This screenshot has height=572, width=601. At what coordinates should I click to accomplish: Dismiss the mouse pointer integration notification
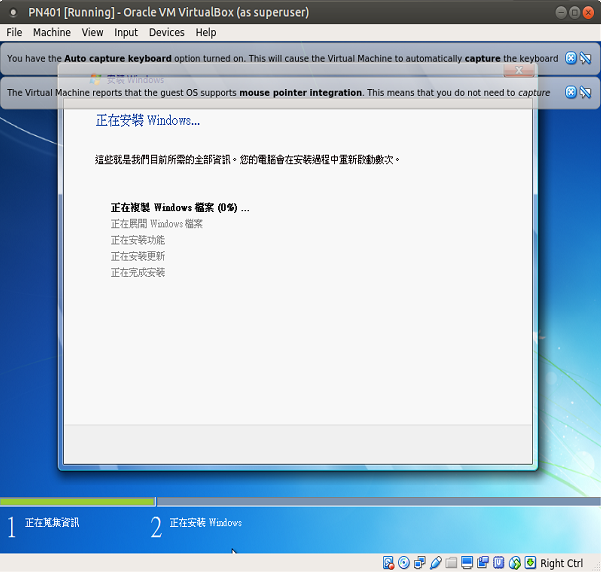571,92
